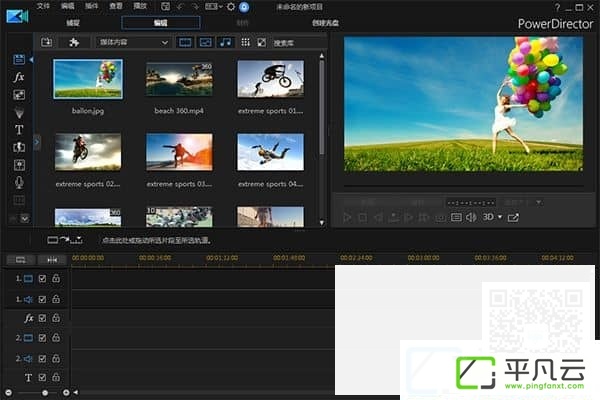Viewport: 600px width, 400px height.
Task: Toggle audio filter for media library
Action: coord(225,42)
